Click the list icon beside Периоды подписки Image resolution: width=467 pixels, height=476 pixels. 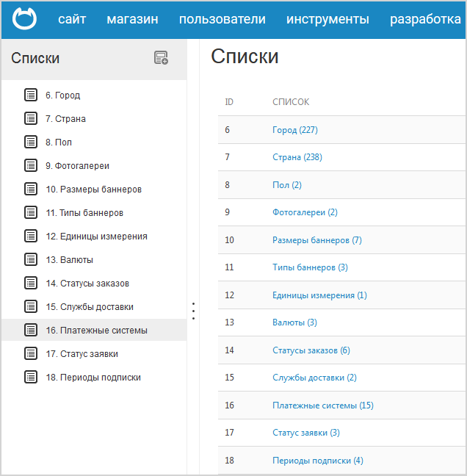click(31, 377)
